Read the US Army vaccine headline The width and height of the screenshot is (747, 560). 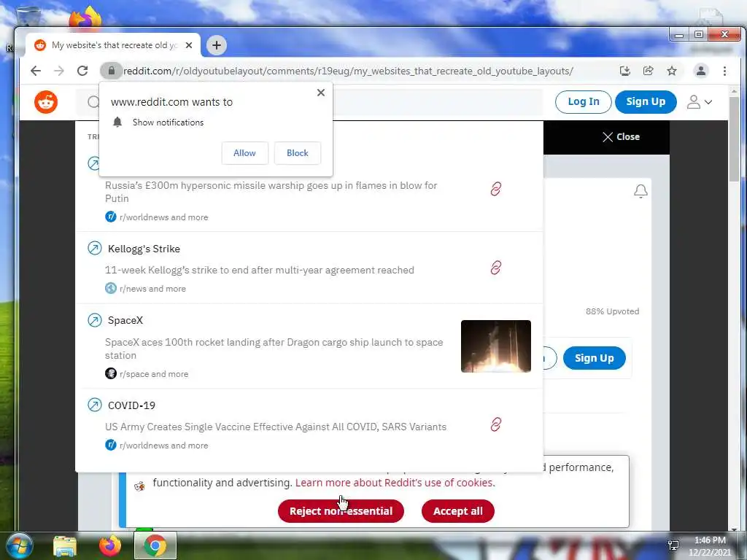275,427
